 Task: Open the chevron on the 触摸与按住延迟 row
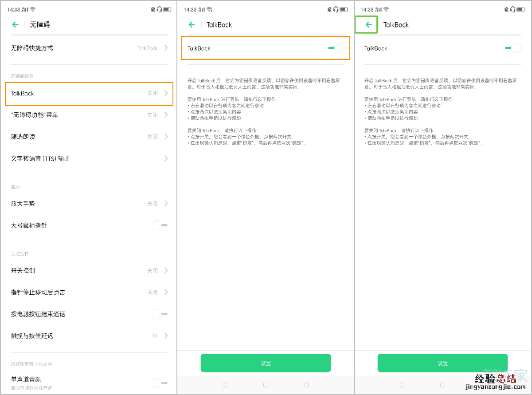(166, 336)
